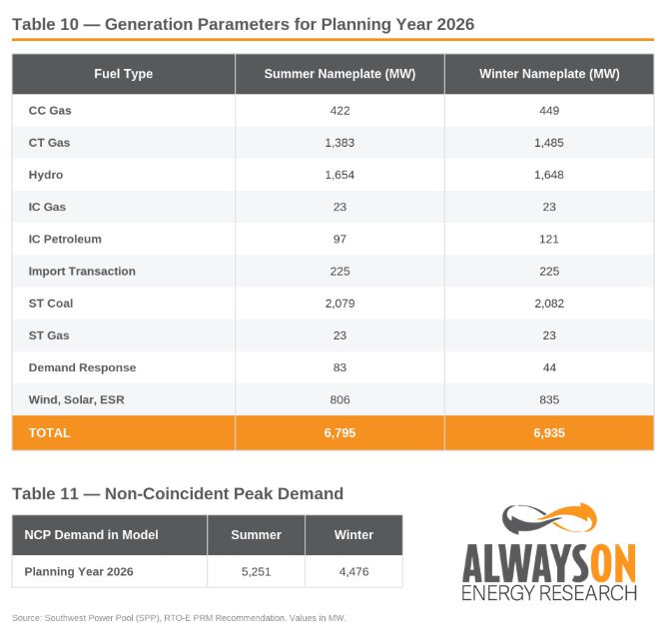Click the Table 11 Non-Coincident Peak Demand title
Viewport: 672px width, 631px height.
click(178, 494)
